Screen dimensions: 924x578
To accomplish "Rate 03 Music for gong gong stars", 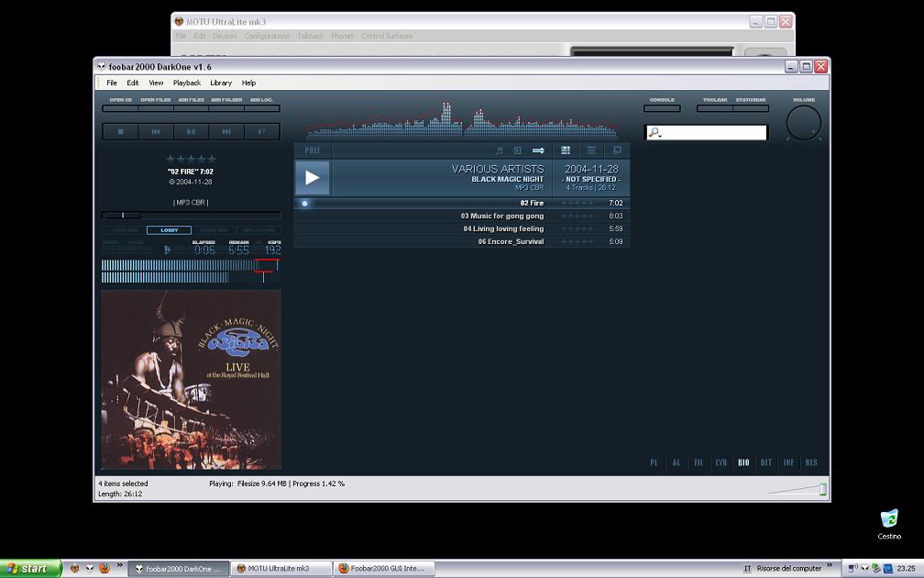I will pyautogui.click(x=577, y=216).
